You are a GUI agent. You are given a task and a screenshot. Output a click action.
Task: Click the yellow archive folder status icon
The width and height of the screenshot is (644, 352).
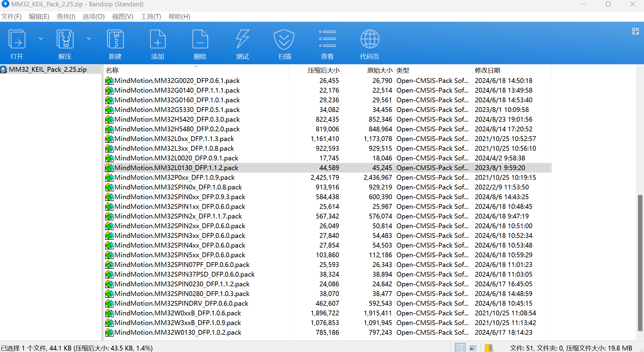[x=489, y=348]
